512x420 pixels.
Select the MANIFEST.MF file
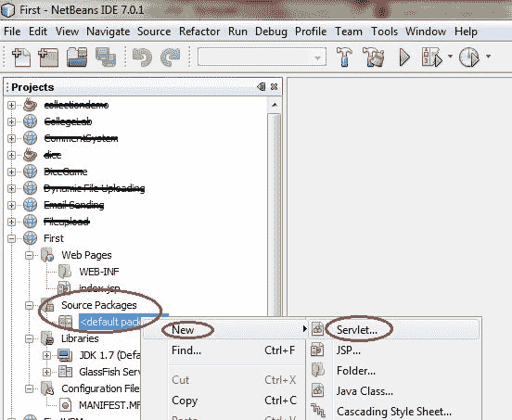pyautogui.click(x=109, y=405)
